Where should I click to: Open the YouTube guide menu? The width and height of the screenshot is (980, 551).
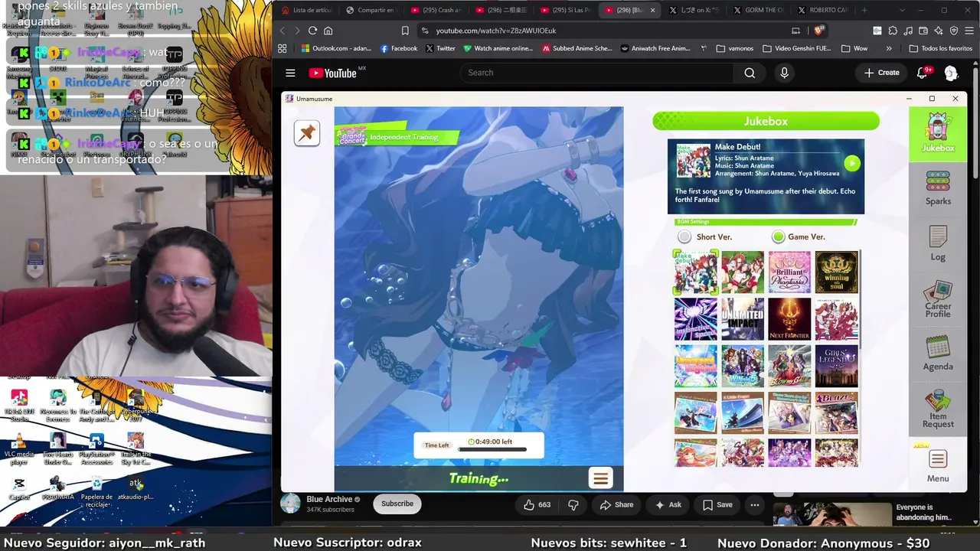coord(290,73)
